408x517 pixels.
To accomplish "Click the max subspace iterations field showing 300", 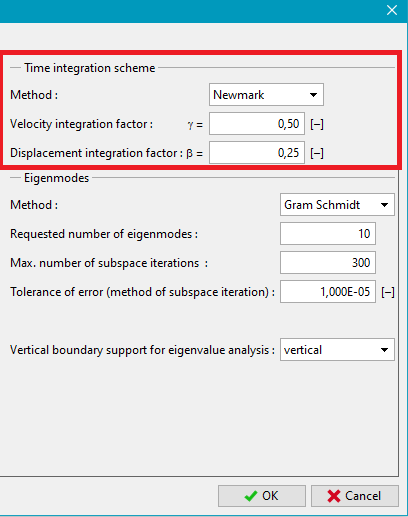I will (328, 263).
